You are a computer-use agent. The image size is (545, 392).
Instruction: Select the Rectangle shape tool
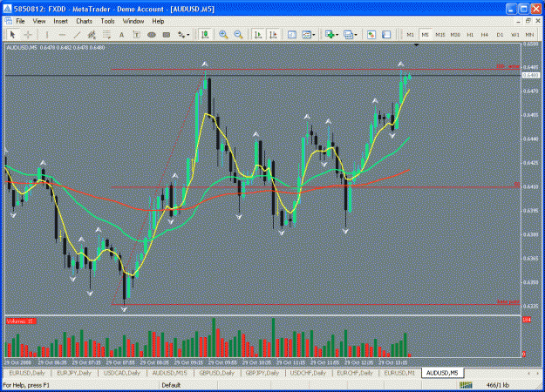pos(167,34)
